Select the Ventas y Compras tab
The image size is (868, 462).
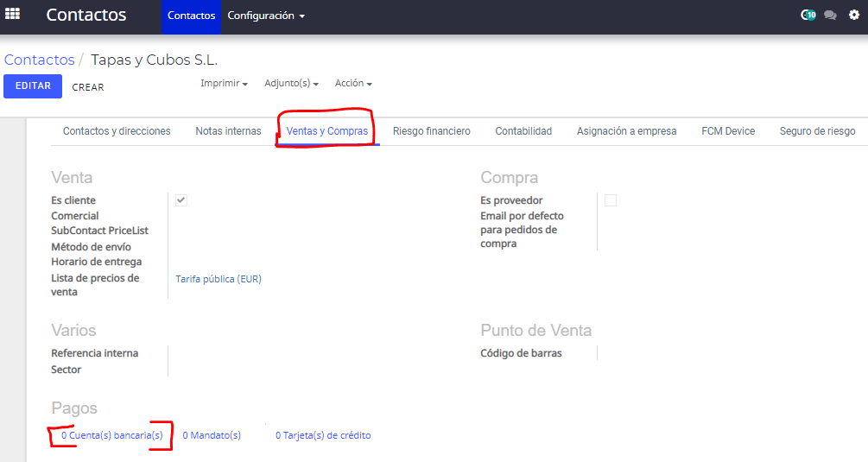327,131
